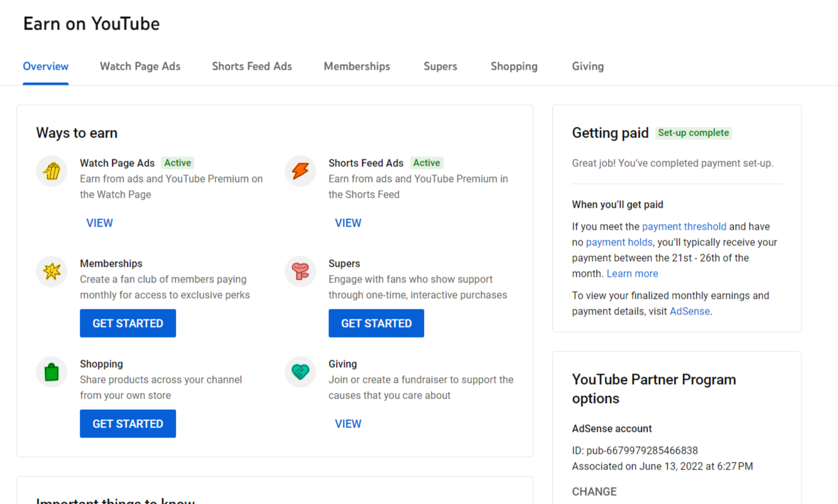
Task: Get started with Shopping
Action: click(128, 424)
